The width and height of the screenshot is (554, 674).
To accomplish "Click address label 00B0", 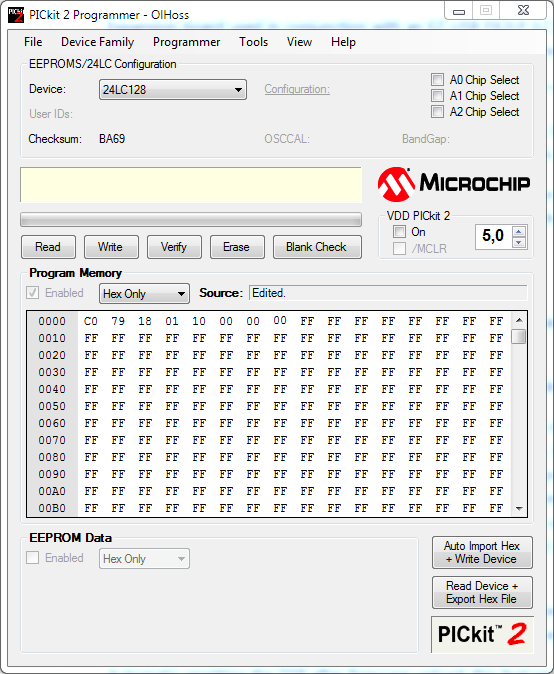I will tap(52, 509).
